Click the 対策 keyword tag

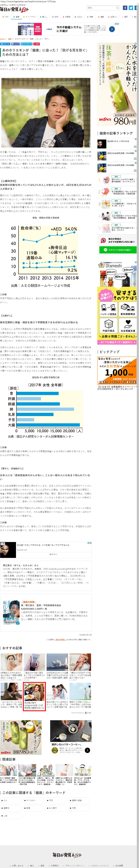click(79, 808)
